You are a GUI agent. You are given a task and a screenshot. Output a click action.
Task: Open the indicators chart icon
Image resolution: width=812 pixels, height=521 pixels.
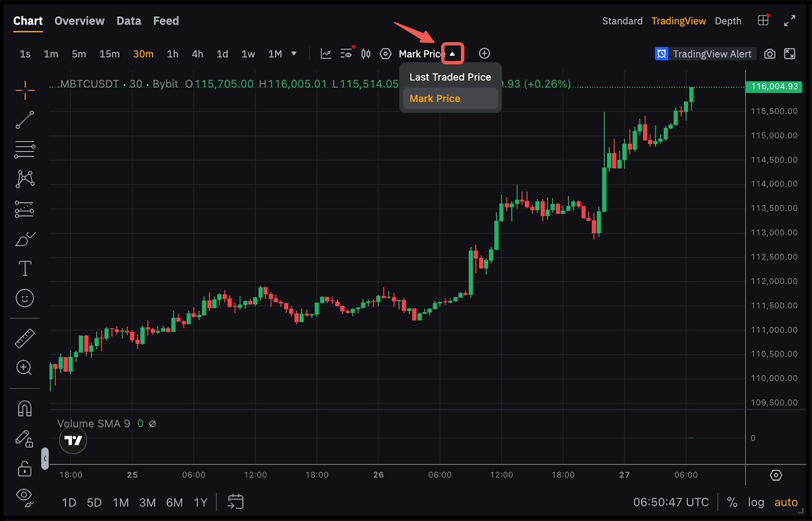point(326,54)
